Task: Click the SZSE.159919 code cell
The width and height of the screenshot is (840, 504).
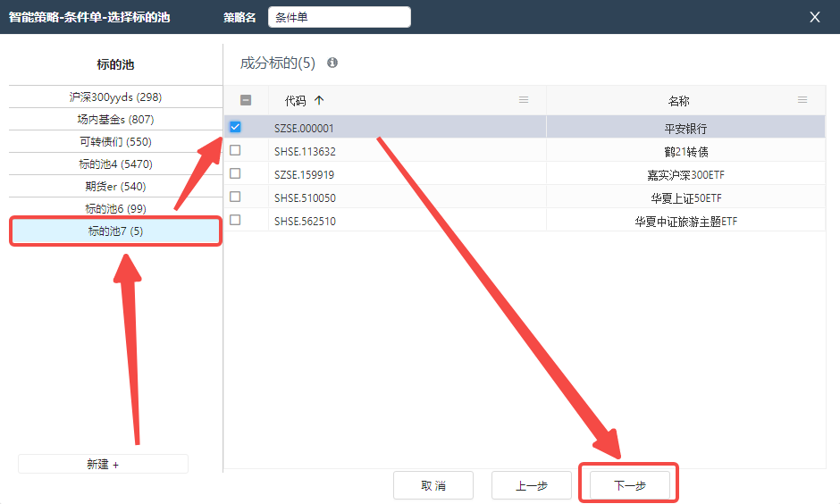Action: [407, 174]
